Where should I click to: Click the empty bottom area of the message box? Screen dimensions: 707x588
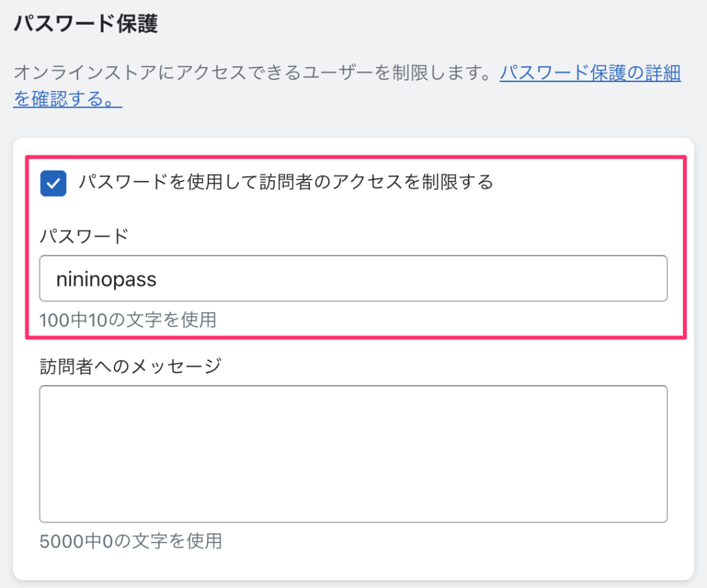coord(353,504)
